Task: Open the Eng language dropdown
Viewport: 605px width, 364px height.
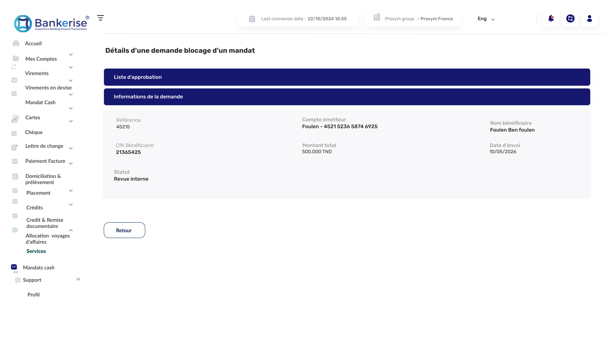Action: pos(486,19)
